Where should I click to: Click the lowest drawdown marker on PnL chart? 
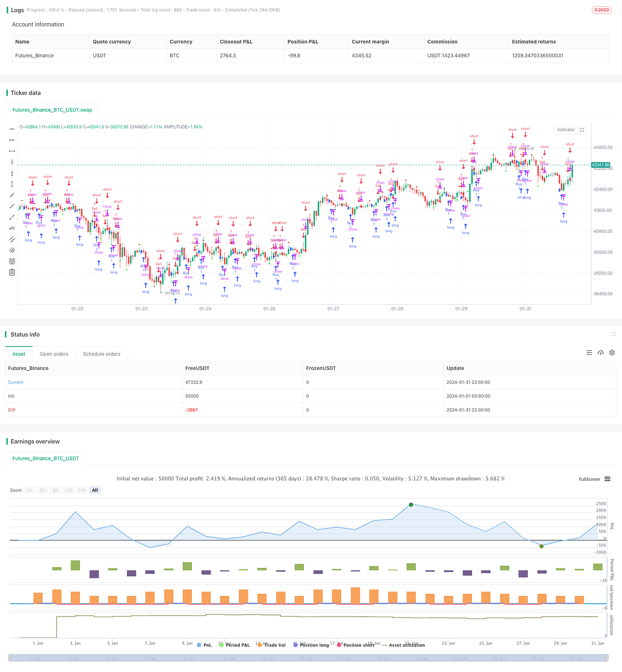[x=541, y=546]
